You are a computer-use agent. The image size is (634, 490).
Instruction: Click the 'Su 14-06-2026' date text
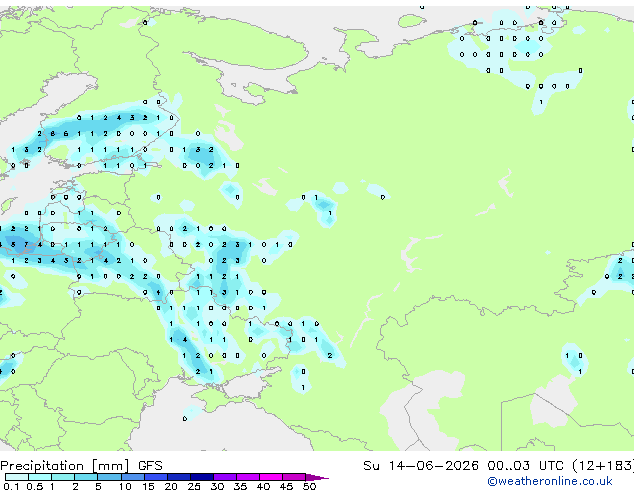(421, 465)
